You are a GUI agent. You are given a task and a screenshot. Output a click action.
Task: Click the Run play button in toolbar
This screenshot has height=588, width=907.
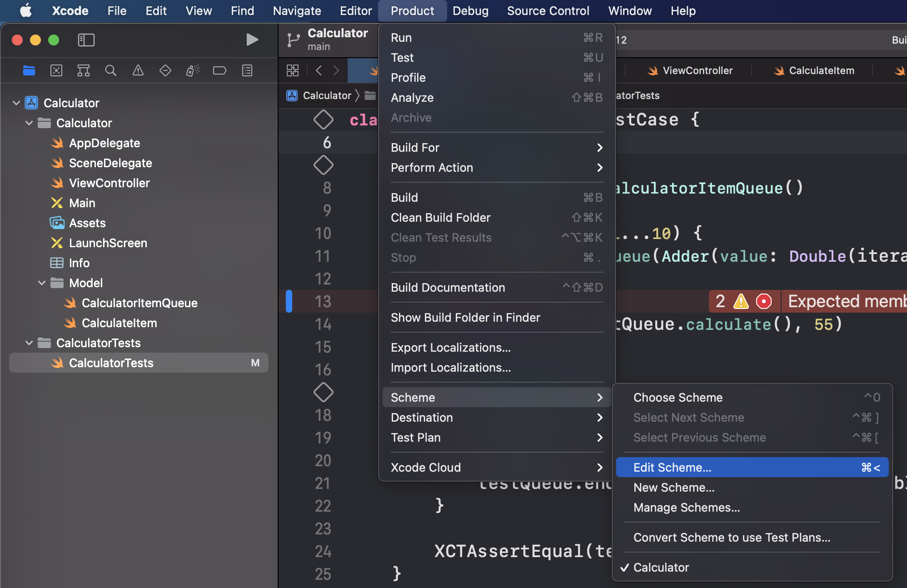[252, 40]
